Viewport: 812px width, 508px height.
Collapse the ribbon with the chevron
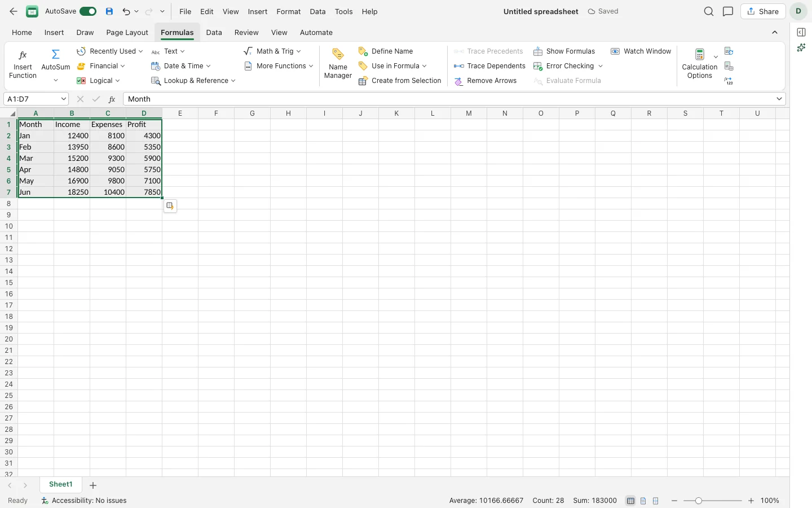pyautogui.click(x=775, y=32)
